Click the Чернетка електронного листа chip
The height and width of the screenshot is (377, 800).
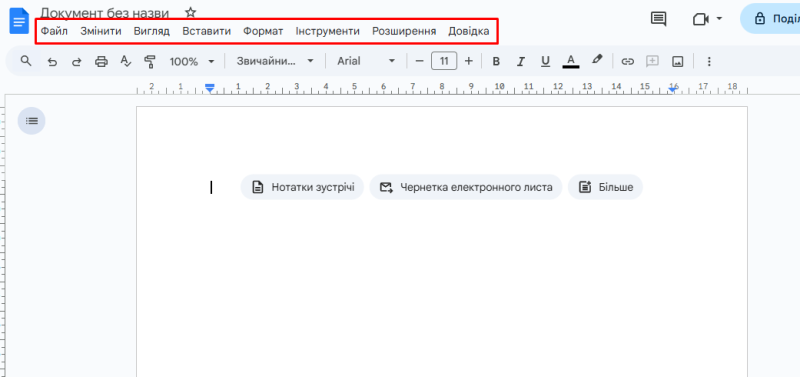point(466,187)
